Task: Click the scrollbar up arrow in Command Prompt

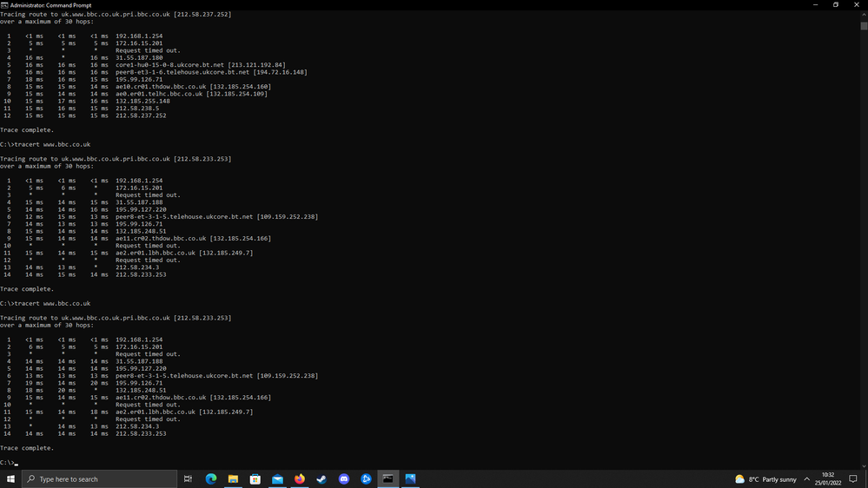Action: [864, 13]
